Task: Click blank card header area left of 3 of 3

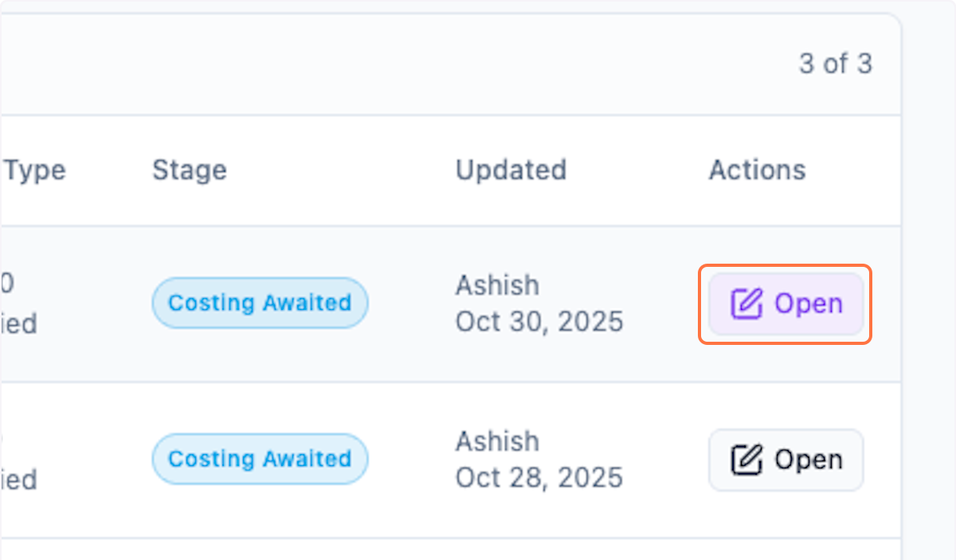Action: 398,64
